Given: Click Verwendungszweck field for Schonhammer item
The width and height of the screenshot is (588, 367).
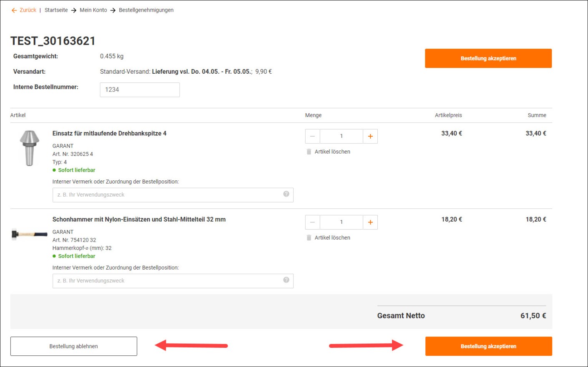Looking at the screenshot, I should (x=167, y=281).
